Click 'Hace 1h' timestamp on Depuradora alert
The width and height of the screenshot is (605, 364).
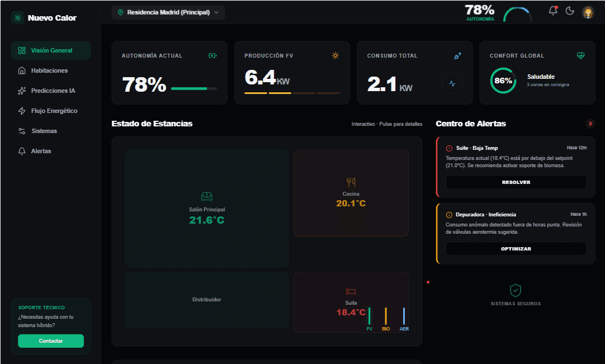point(579,214)
